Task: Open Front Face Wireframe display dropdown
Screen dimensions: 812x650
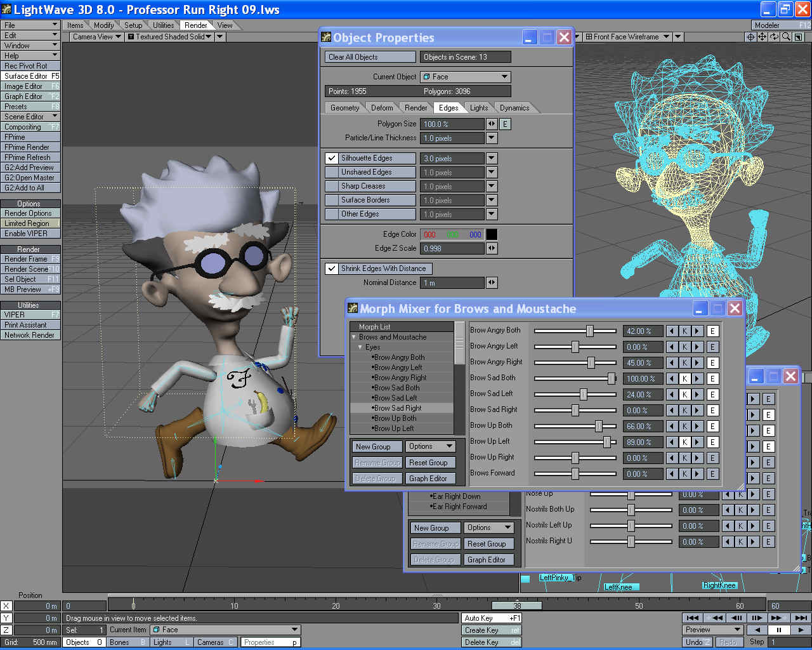Action: (627, 37)
